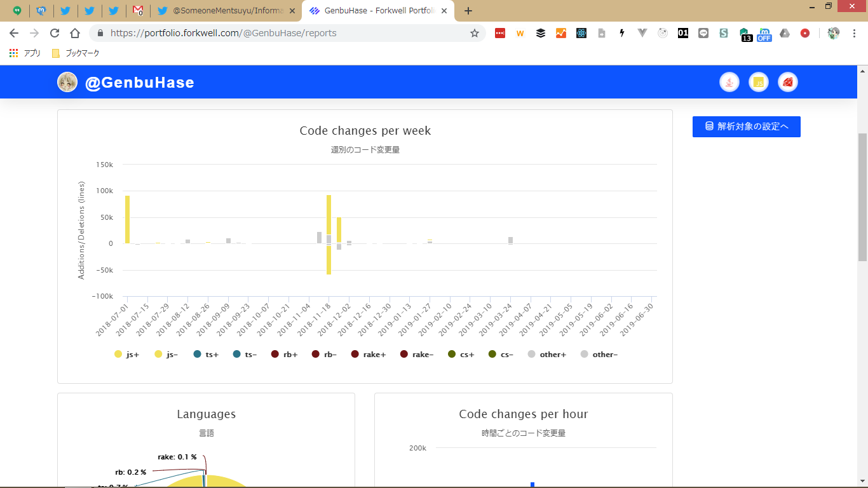Click the LINE extension icon
Viewport: 868px width, 488px height.
[x=703, y=33]
